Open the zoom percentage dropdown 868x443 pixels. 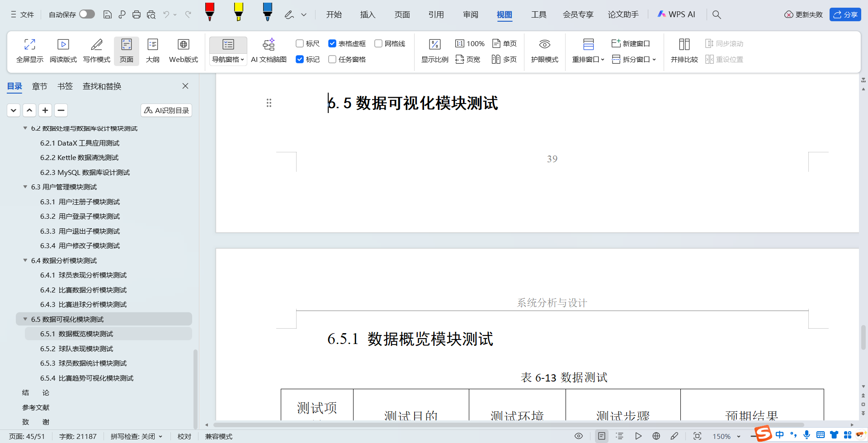tap(739, 436)
